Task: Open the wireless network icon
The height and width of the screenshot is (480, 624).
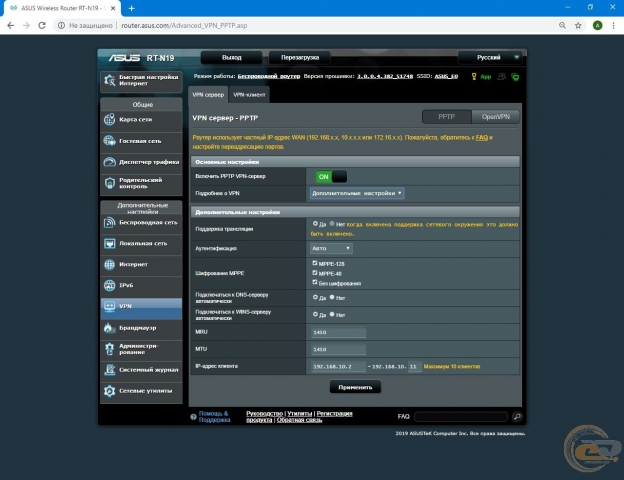Action: 109,222
